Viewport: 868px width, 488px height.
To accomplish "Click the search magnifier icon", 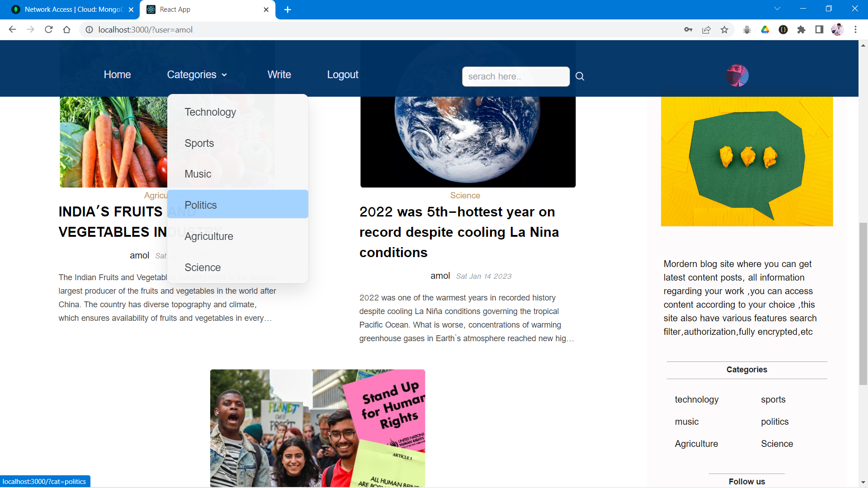I will click(580, 76).
